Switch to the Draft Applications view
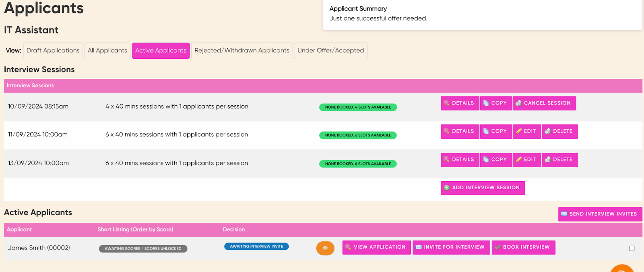The height and width of the screenshot is (272, 644). pos(53,51)
